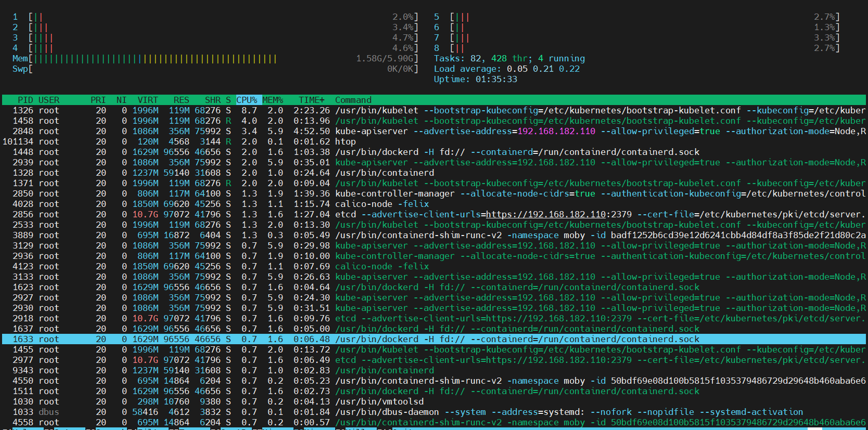Click the highlighted dockerd row PID 1633
The height and width of the screenshot is (430, 868).
click(434, 339)
